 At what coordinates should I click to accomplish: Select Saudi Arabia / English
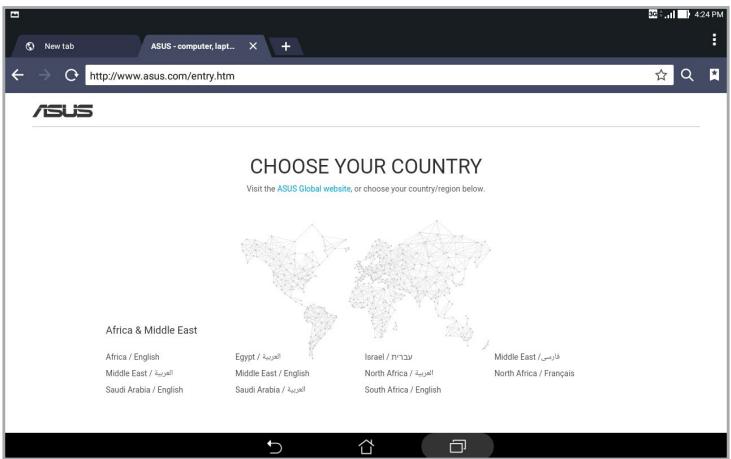tap(144, 390)
